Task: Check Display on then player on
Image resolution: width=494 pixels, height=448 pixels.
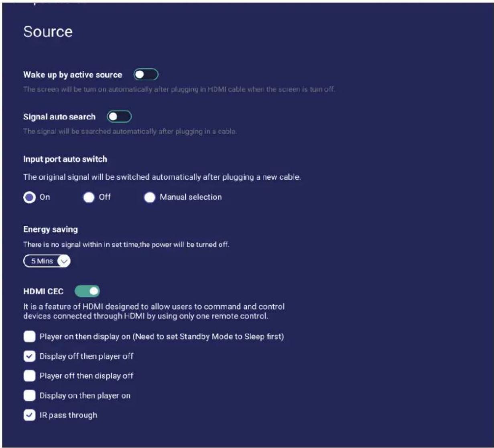Action: pos(29,395)
